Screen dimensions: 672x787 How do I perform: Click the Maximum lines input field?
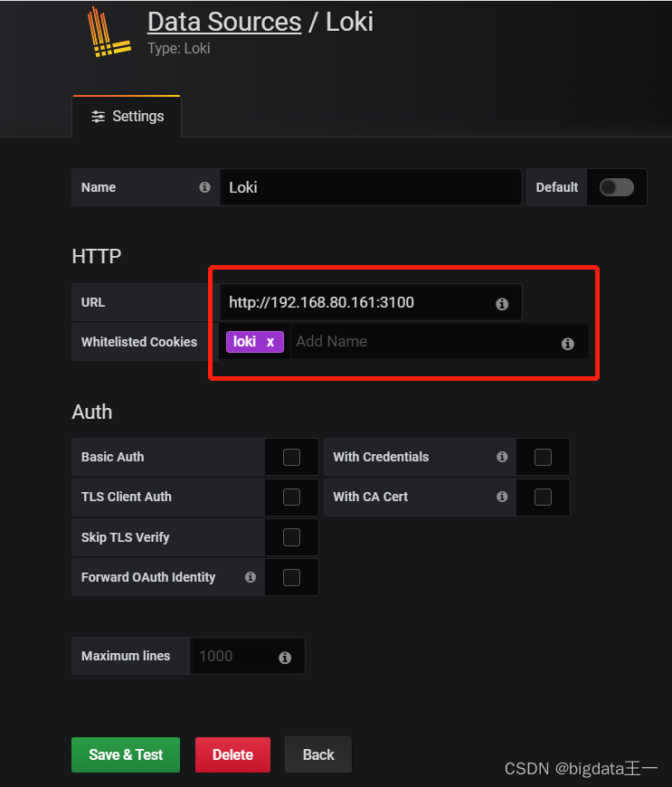247,656
